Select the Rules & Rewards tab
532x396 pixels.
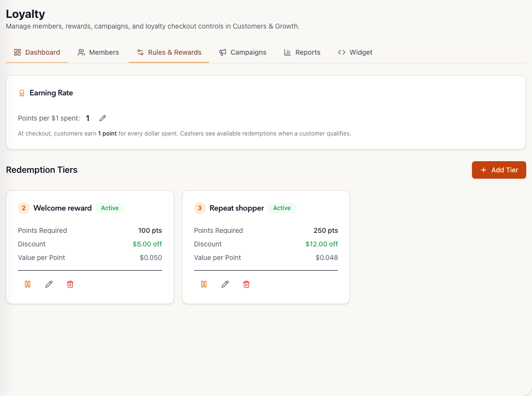[168, 52]
